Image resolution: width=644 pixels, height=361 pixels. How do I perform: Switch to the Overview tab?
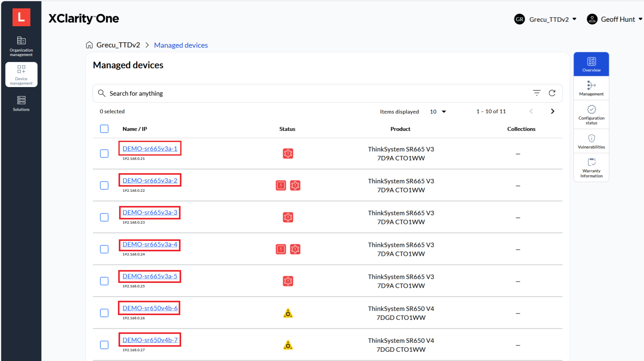[x=591, y=64]
